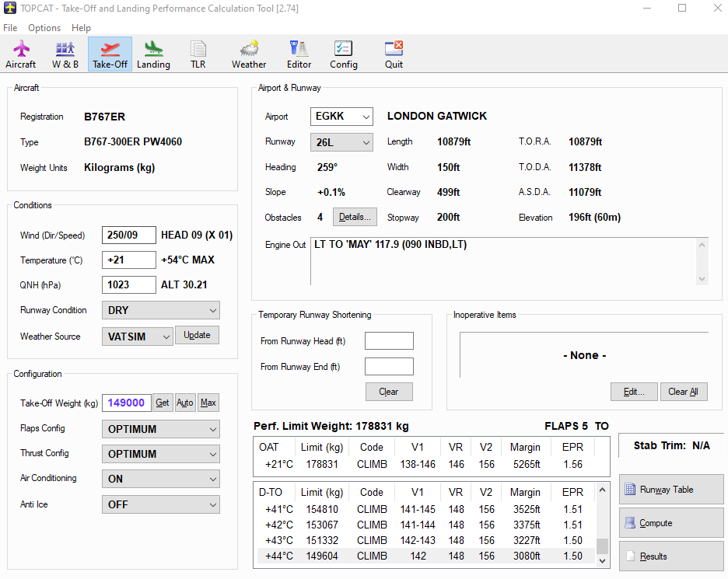Open the Runway Condition dropdown
This screenshot has width=728, height=579.
click(x=160, y=310)
